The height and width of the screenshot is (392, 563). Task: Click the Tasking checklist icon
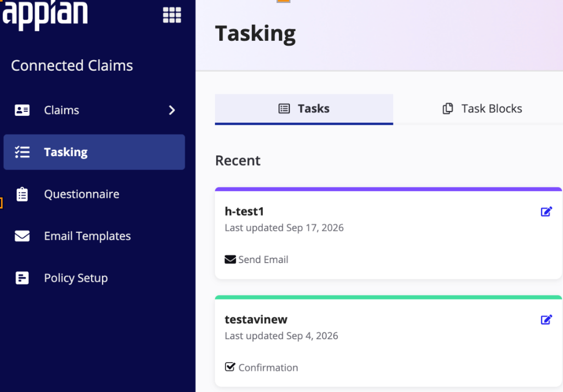[22, 152]
